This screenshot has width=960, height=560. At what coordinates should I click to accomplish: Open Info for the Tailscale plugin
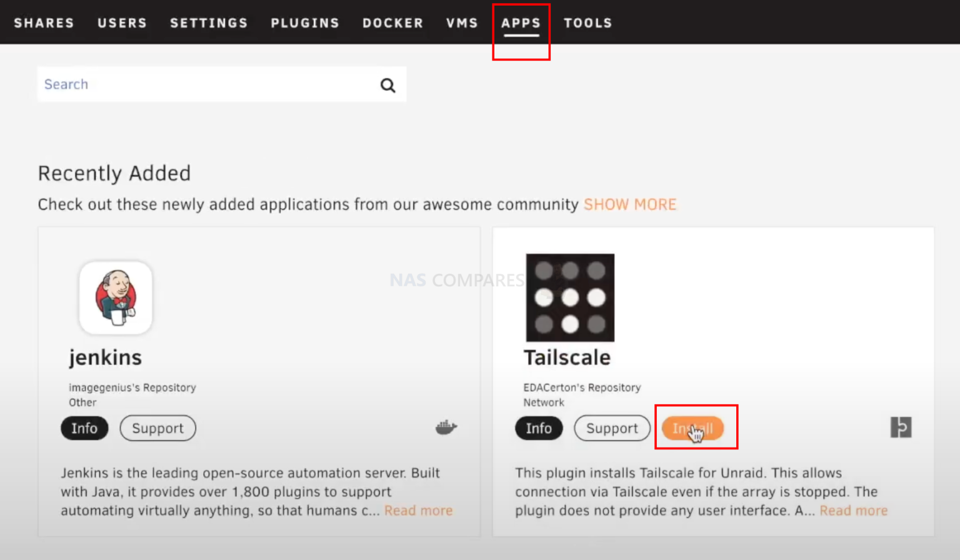538,428
